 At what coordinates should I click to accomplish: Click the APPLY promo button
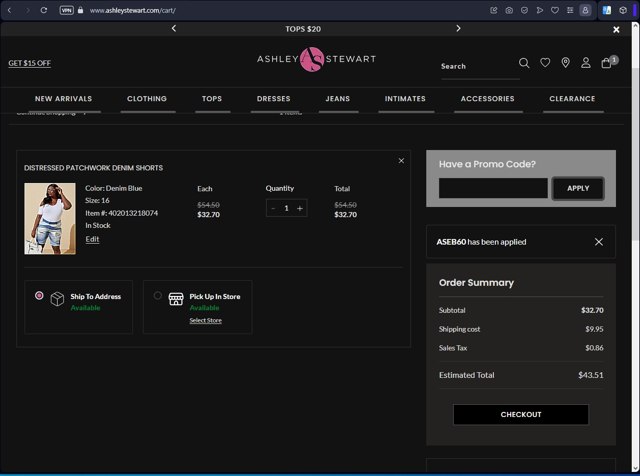(x=578, y=188)
